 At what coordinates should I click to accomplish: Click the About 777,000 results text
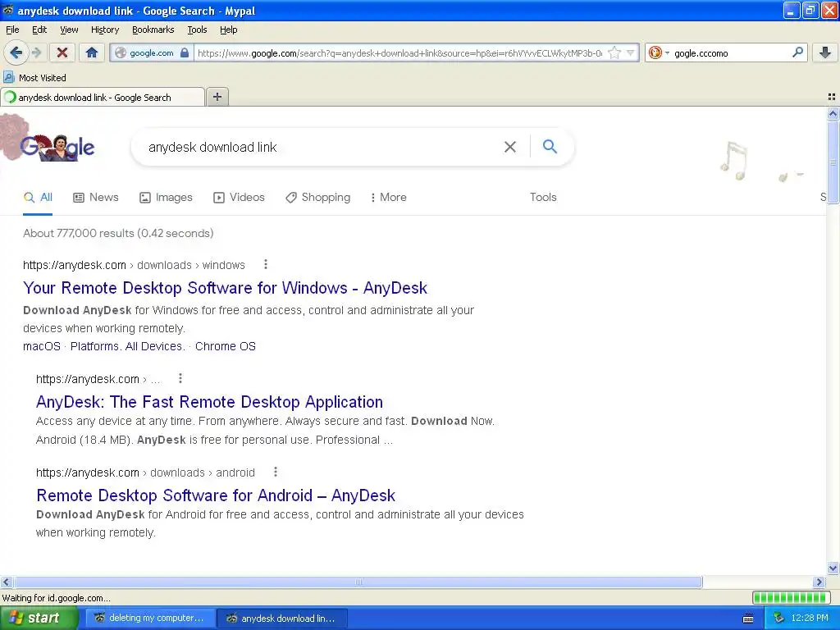[118, 233]
